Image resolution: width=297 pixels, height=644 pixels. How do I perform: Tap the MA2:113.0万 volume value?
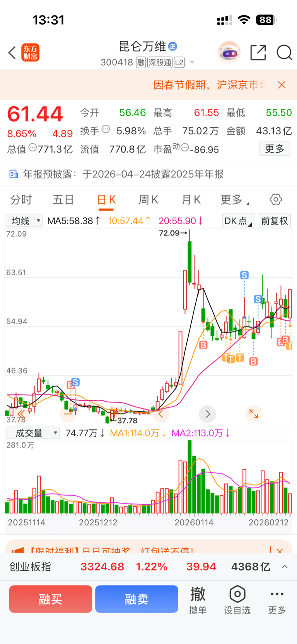201,433
